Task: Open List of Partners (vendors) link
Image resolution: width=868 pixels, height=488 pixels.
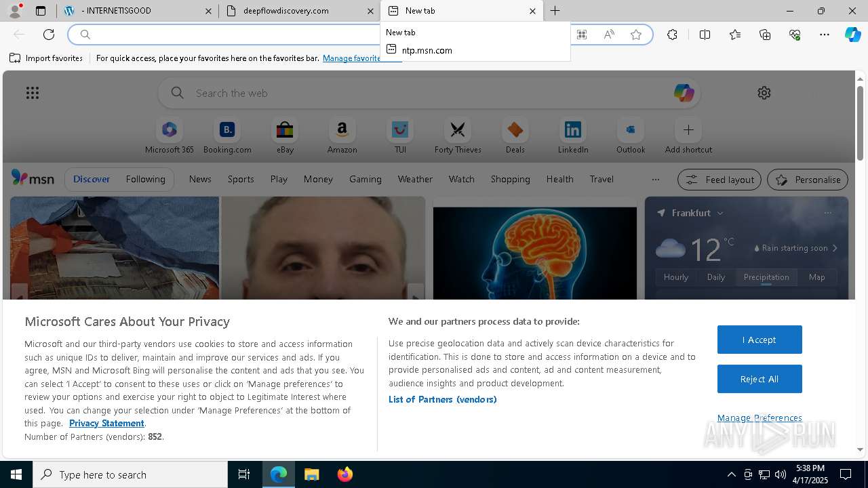Action: (443, 399)
